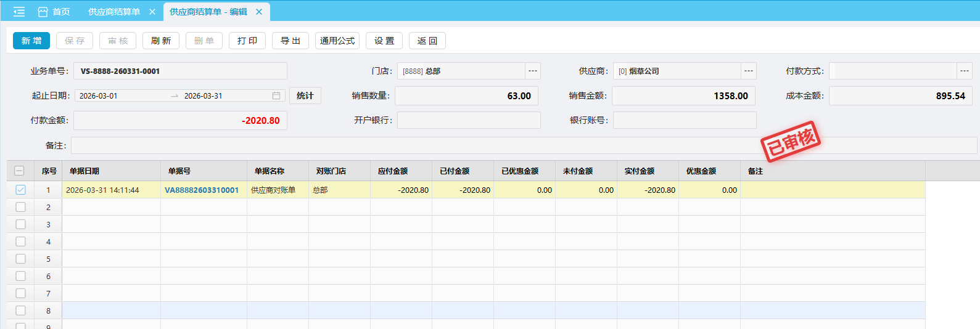Collapse the sidebar menu icon
The height and width of the screenshot is (329, 980).
click(19, 12)
